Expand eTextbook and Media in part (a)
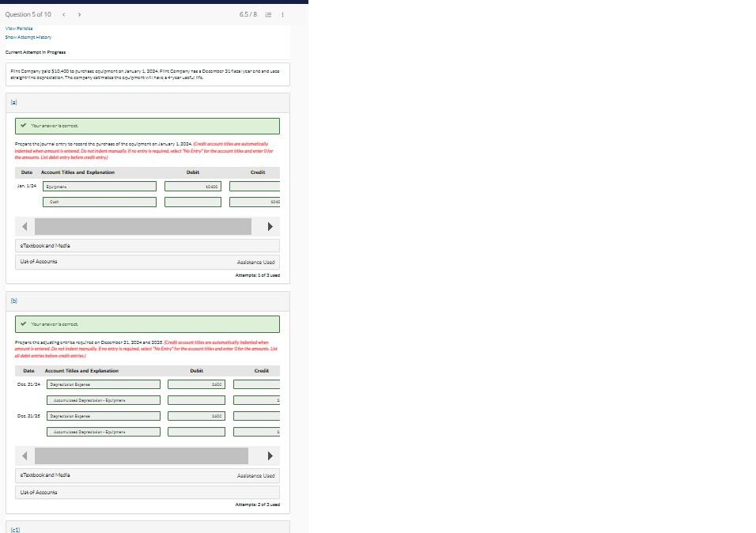 coord(45,245)
